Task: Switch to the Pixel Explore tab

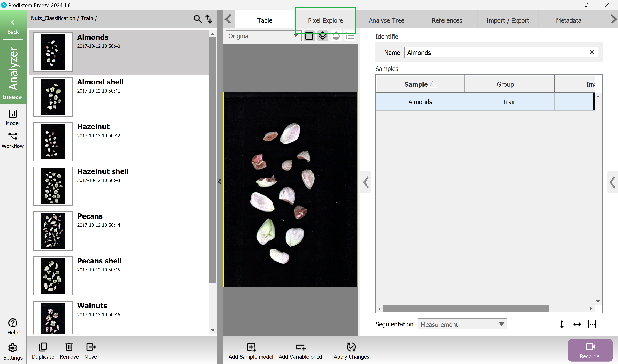Action: coord(325,20)
